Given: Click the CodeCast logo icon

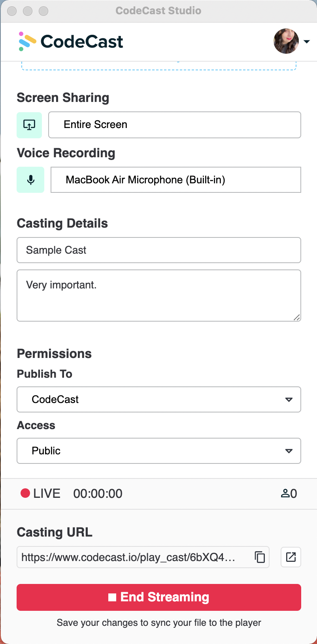Looking at the screenshot, I should click(27, 41).
